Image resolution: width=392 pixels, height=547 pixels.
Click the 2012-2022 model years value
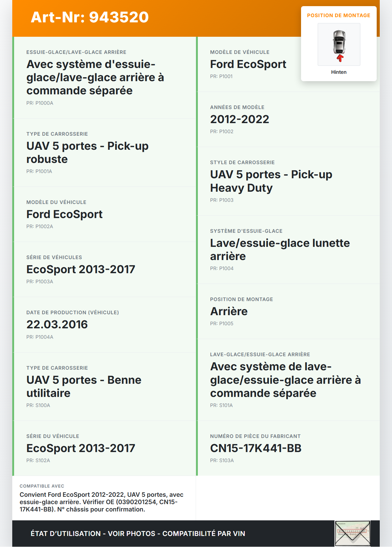click(x=239, y=119)
